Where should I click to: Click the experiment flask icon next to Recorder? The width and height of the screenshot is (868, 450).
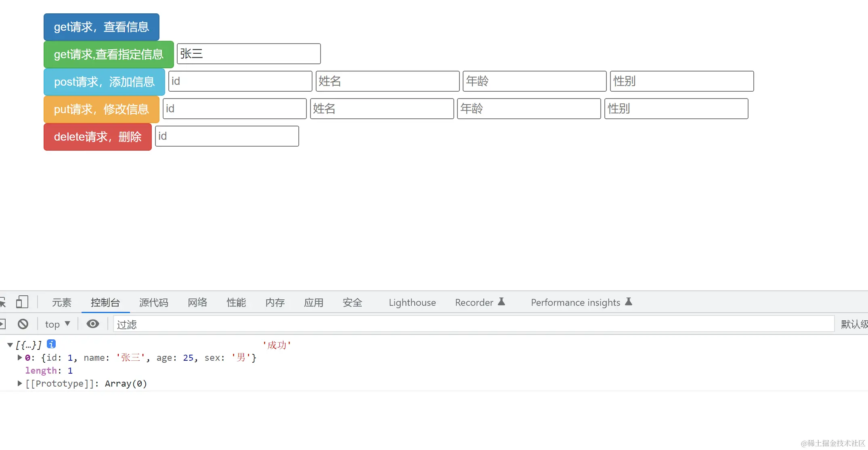pos(501,301)
